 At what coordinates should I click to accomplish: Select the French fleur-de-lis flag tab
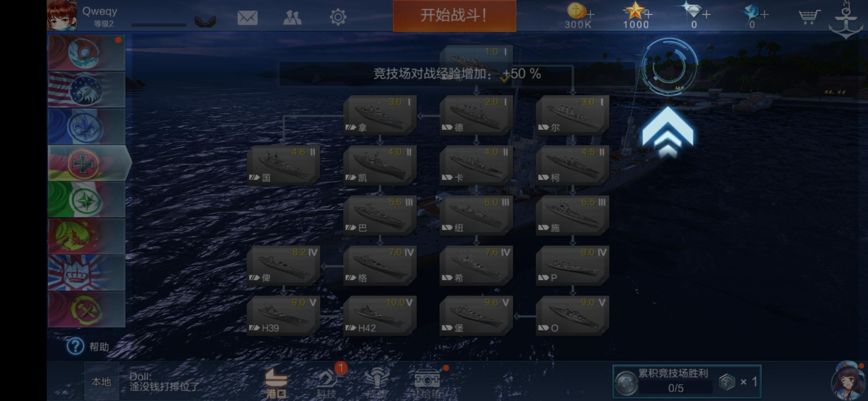[86, 127]
